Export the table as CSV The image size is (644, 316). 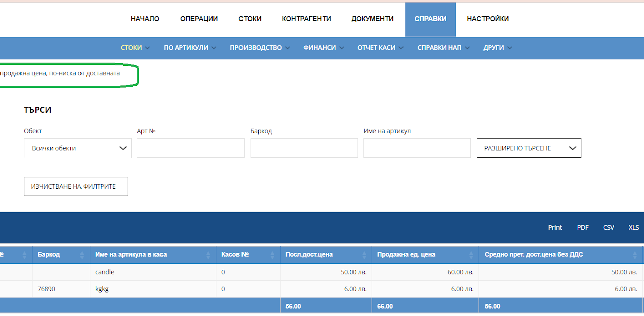pyautogui.click(x=609, y=228)
